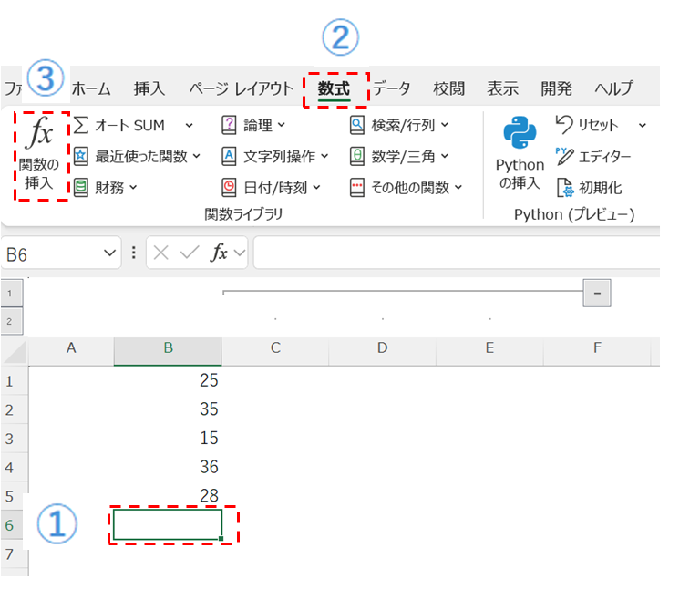This screenshot has height=600, width=700.
Task: Click inside the formula bar field
Action: [456, 253]
